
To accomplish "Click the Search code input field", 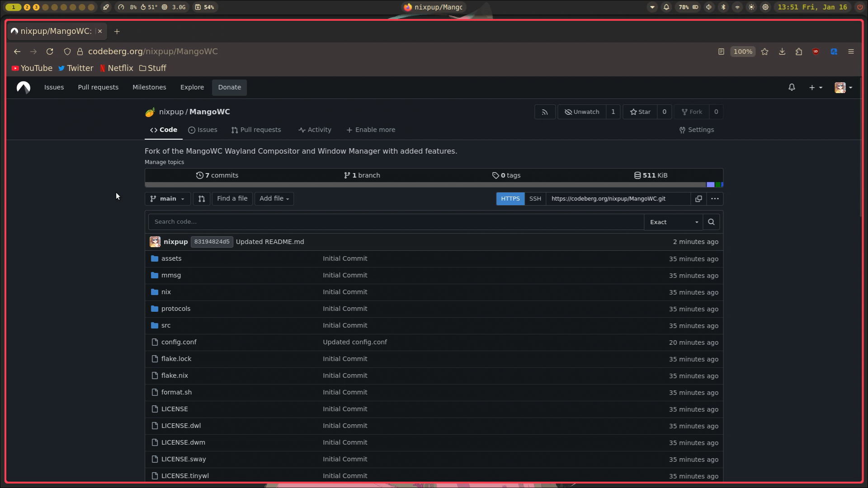I will 396,222.
